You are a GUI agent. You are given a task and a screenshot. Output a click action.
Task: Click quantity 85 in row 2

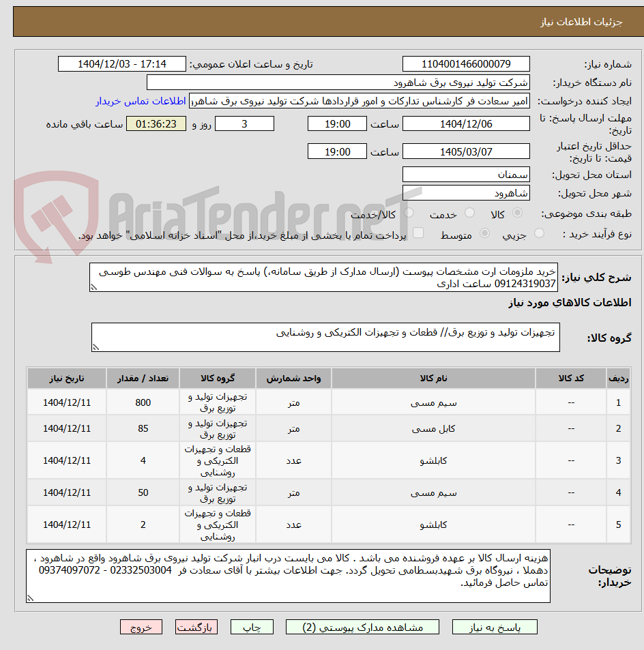tap(143, 428)
